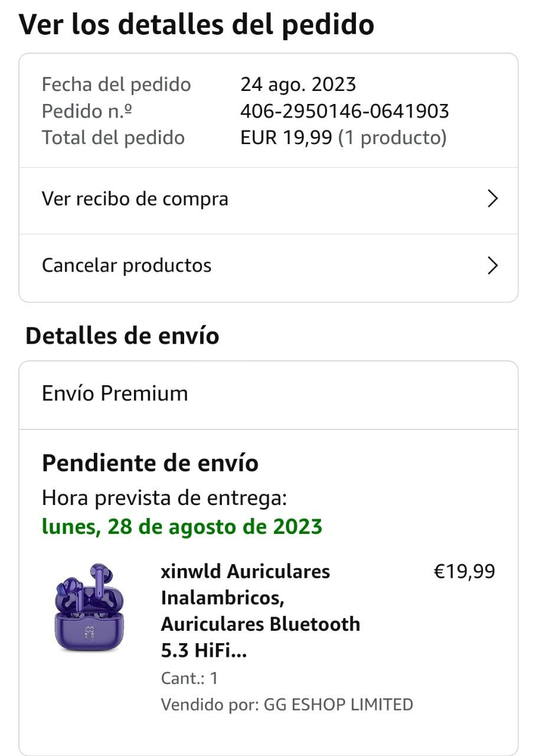Open the xinwld Auriculares product title
This screenshot has height=756, width=536.
pos(260,611)
